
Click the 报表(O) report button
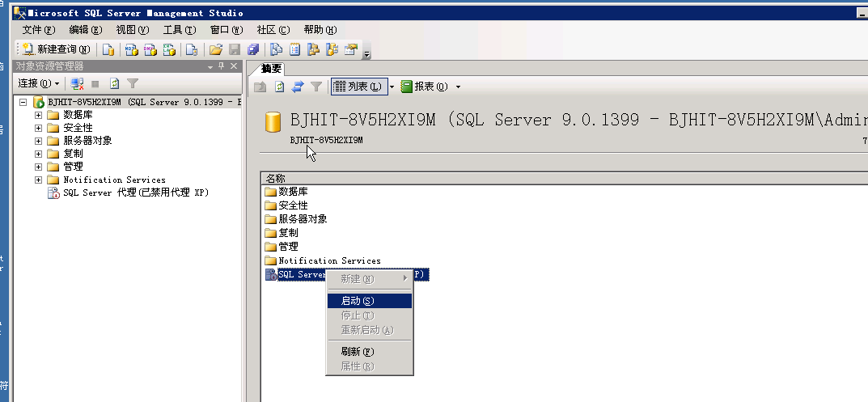coord(425,87)
